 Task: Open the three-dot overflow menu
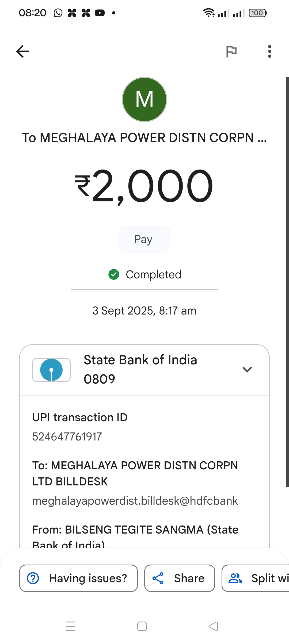coord(269,51)
